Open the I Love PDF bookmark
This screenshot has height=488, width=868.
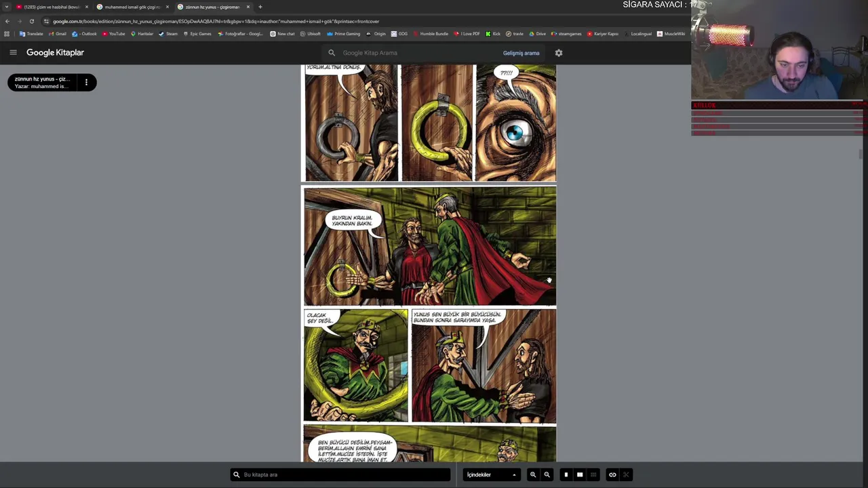(467, 34)
